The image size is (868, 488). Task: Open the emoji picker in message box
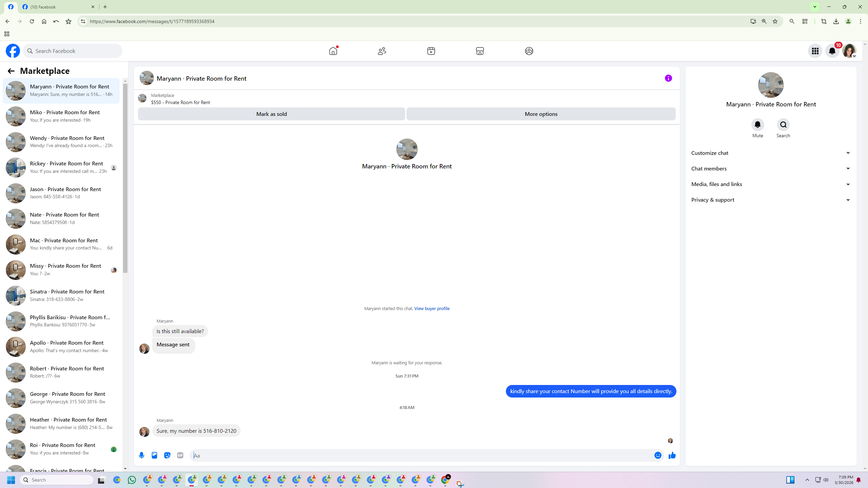658,455
